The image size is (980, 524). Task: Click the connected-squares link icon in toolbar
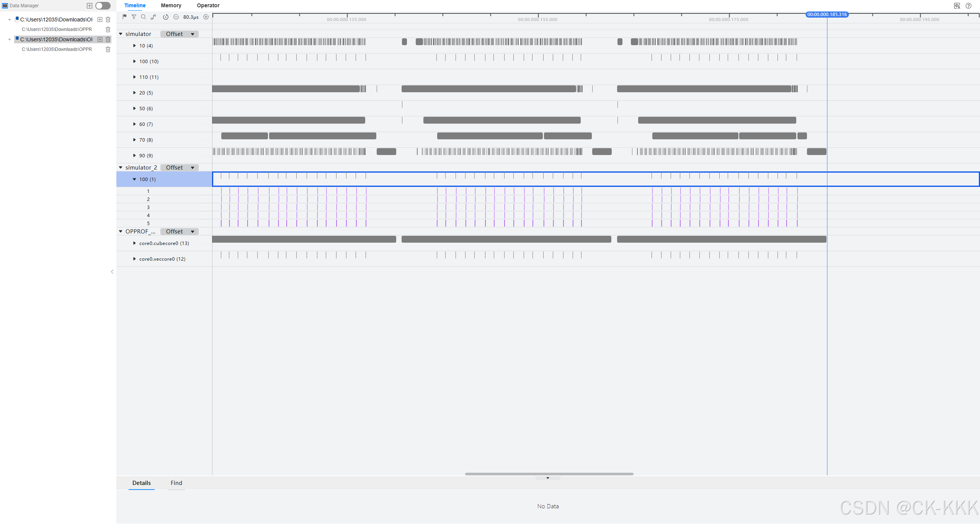click(153, 17)
